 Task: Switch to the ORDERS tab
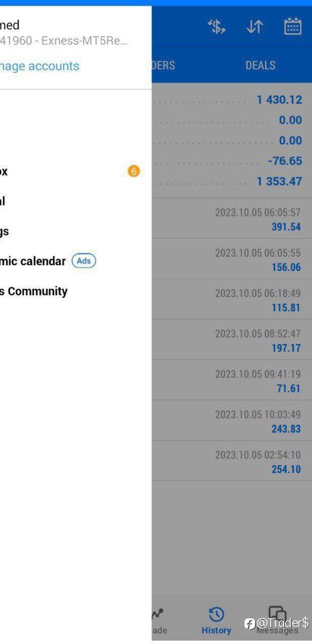[x=163, y=65]
